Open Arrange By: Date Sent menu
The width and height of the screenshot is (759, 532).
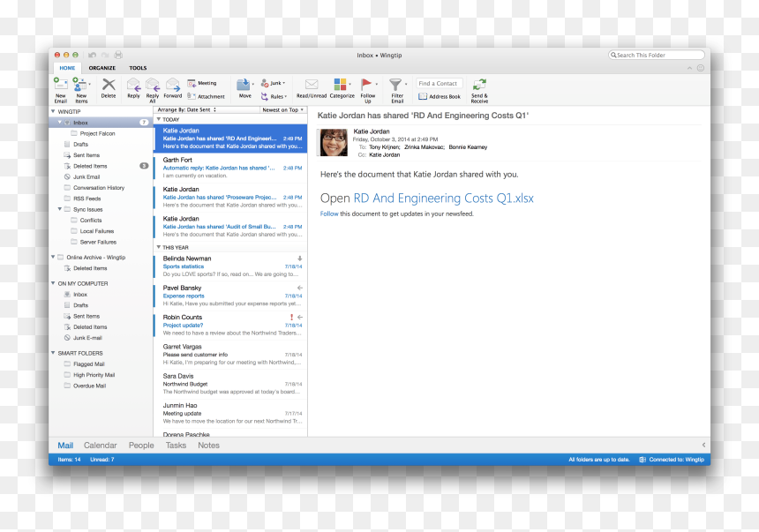coord(187,110)
